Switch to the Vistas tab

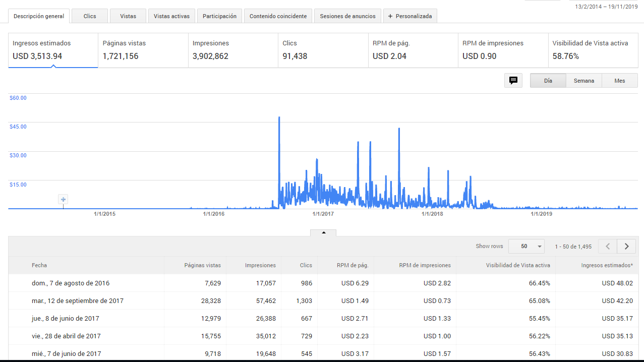point(128,16)
